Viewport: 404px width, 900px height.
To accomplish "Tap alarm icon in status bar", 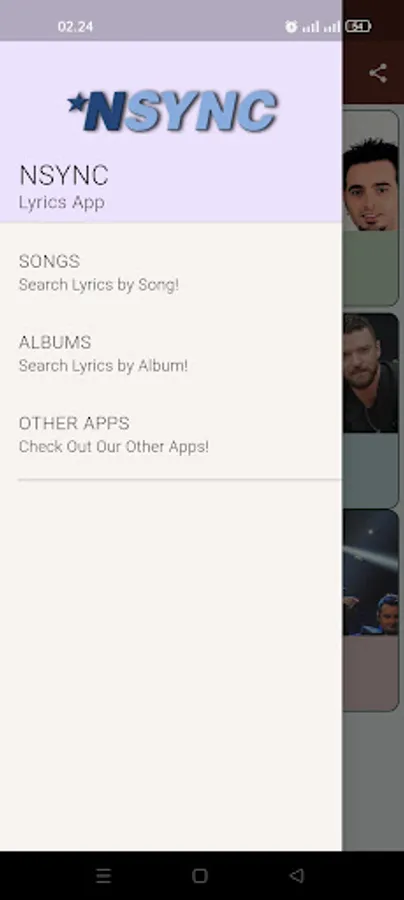I will pos(292,26).
